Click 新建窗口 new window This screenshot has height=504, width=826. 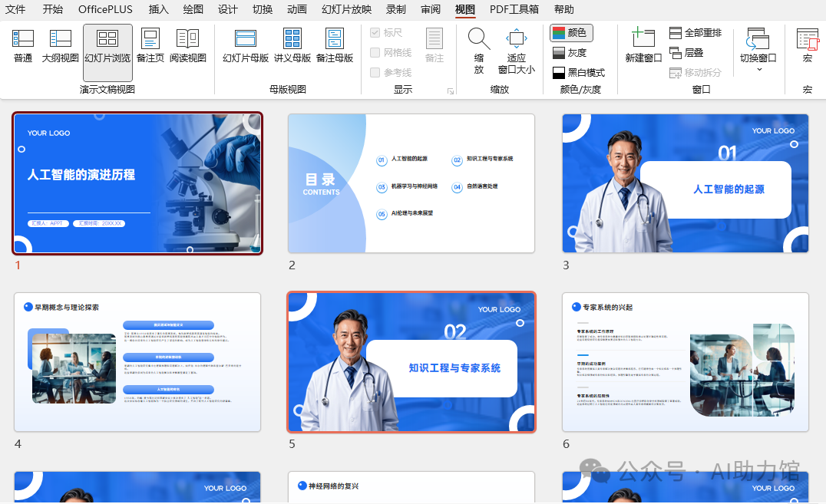click(643, 46)
